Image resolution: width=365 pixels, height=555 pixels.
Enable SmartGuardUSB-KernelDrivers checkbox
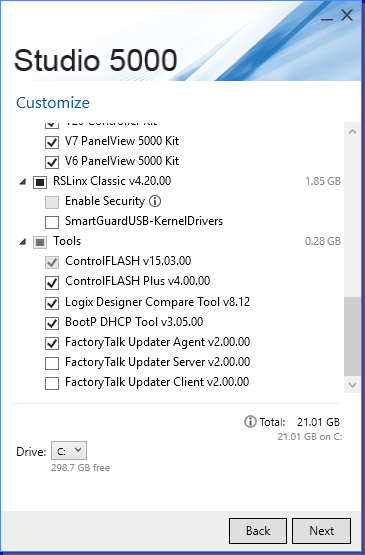click(x=52, y=222)
